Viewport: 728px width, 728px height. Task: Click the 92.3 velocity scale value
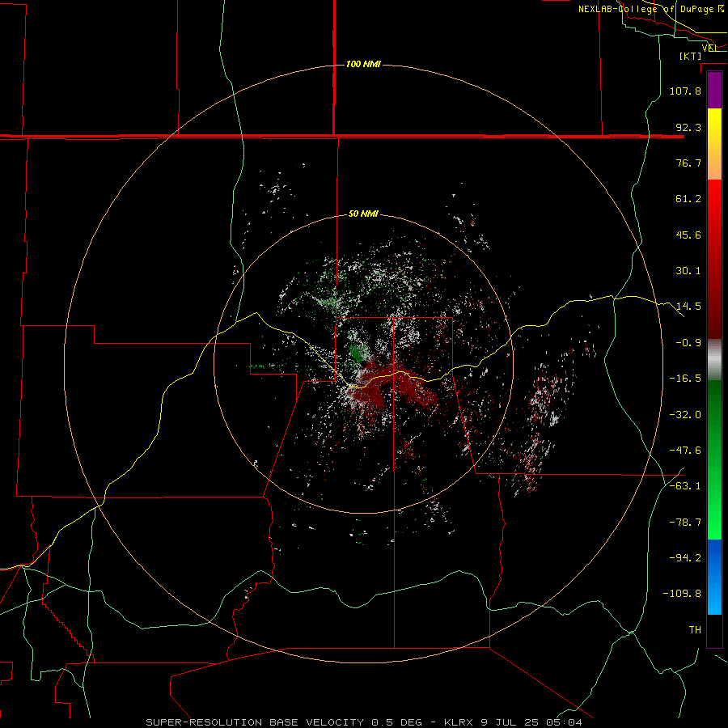(688, 127)
